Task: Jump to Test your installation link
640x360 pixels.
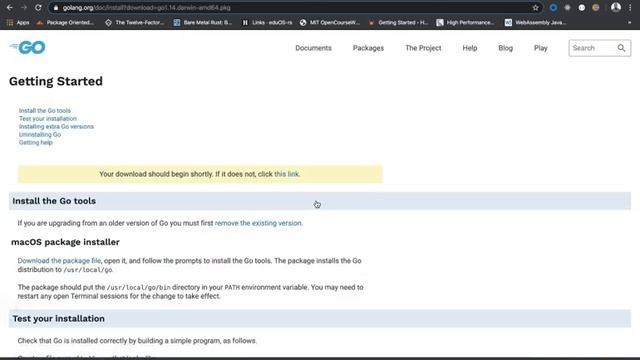Action: click(x=47, y=119)
